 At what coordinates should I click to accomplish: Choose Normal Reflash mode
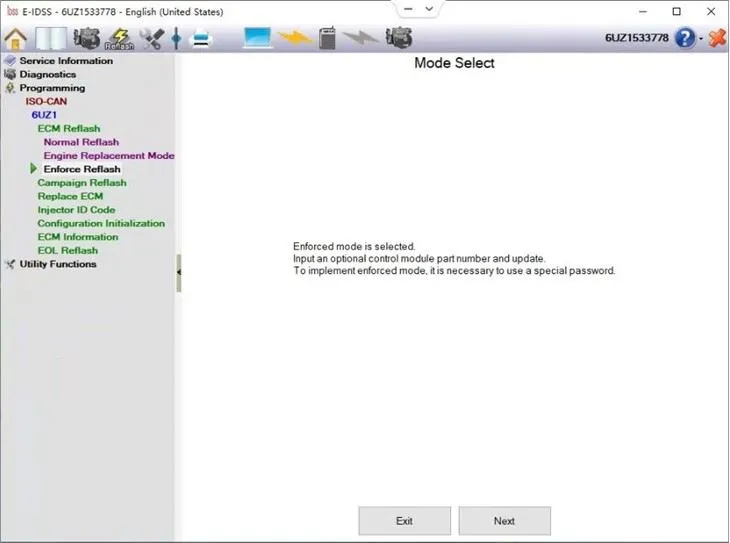coord(81,142)
